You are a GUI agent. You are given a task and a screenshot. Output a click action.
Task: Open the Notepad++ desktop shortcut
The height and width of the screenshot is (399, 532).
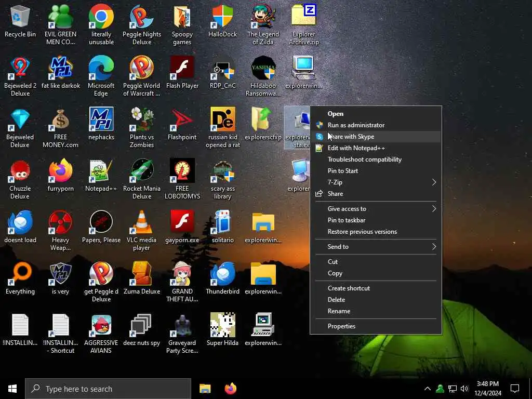(x=101, y=176)
